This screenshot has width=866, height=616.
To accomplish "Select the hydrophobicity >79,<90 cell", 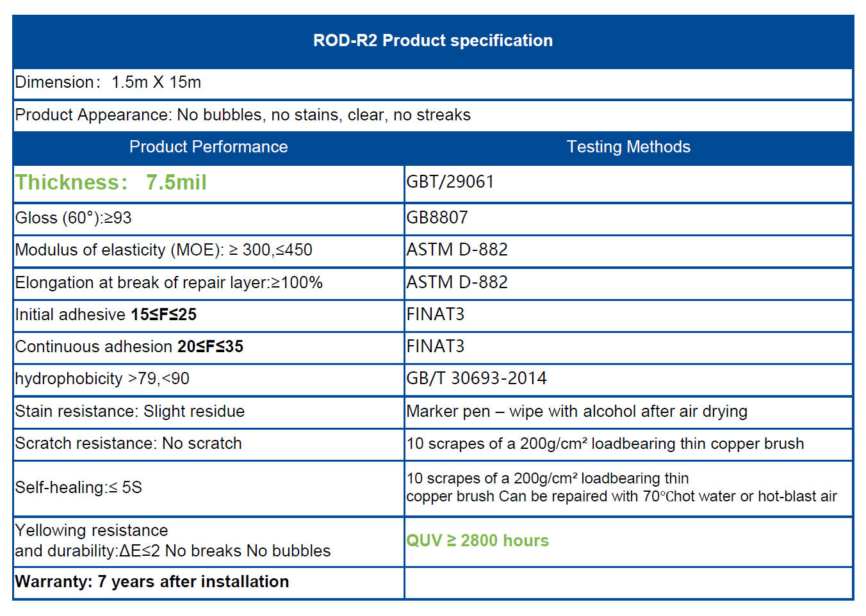I will click(102, 378).
